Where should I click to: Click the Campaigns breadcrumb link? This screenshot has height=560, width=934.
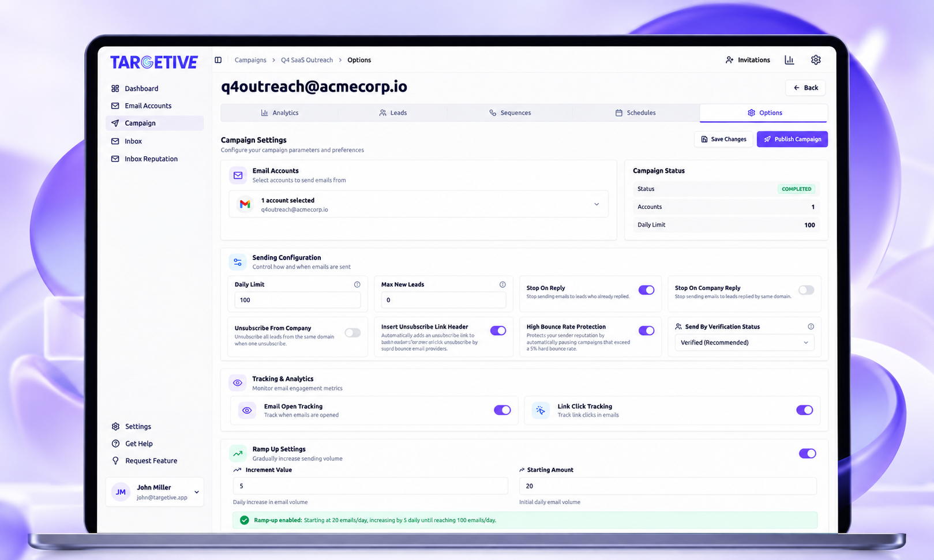tap(250, 60)
